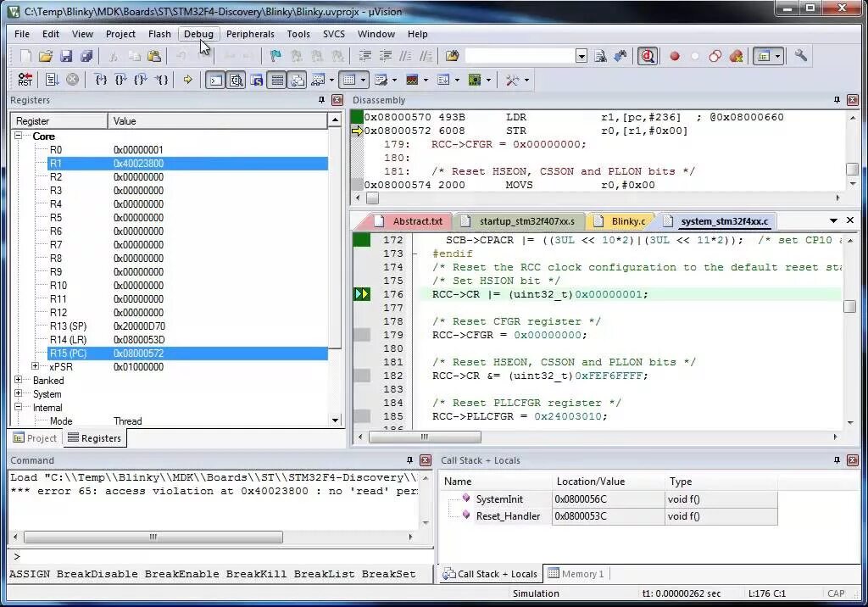Insert a bookmark with the flag icon
This screenshot has width=868, height=607.
pos(275,56)
